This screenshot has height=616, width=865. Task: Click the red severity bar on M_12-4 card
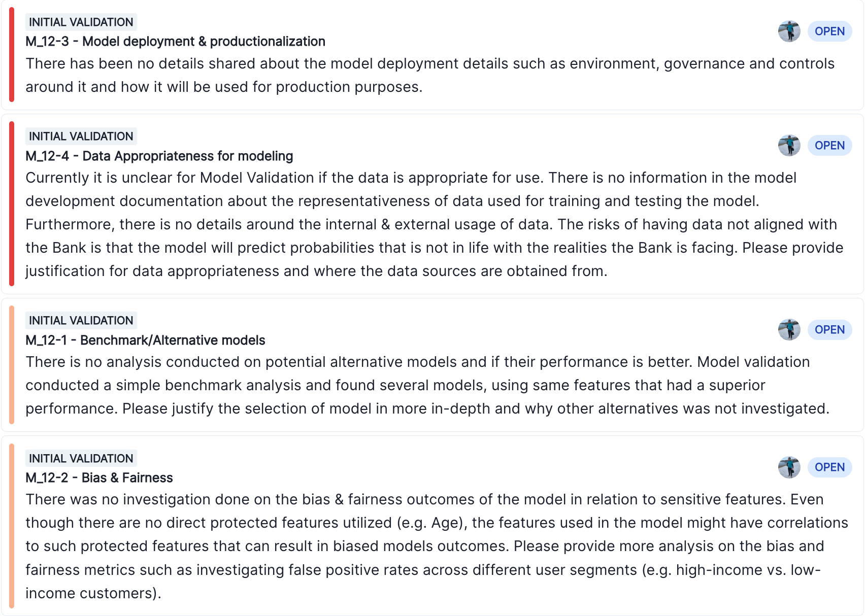point(11,203)
